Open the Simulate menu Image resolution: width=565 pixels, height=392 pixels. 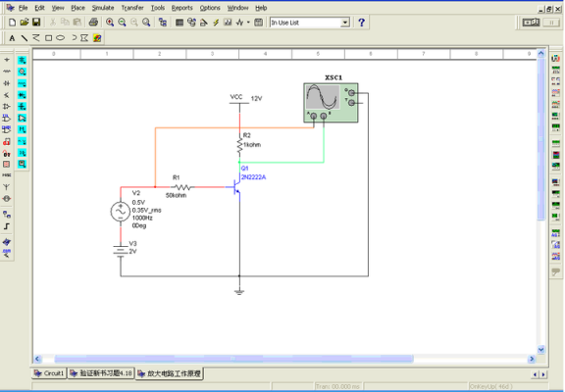103,8
